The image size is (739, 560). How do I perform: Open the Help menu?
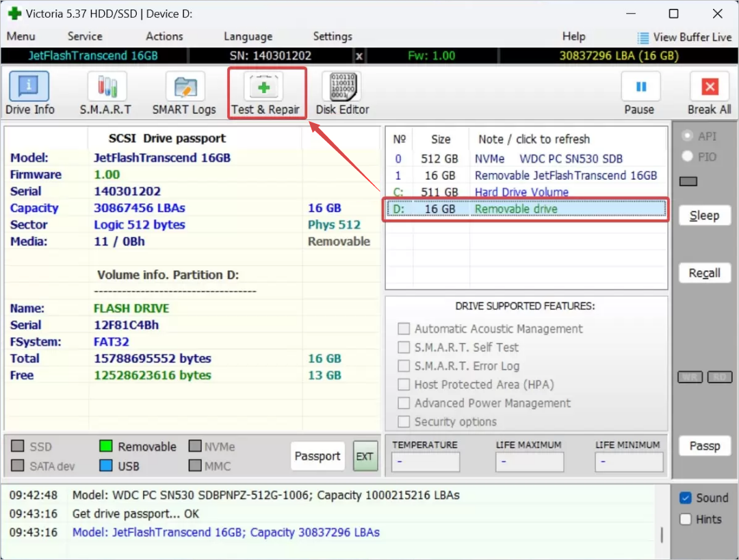[x=573, y=36]
